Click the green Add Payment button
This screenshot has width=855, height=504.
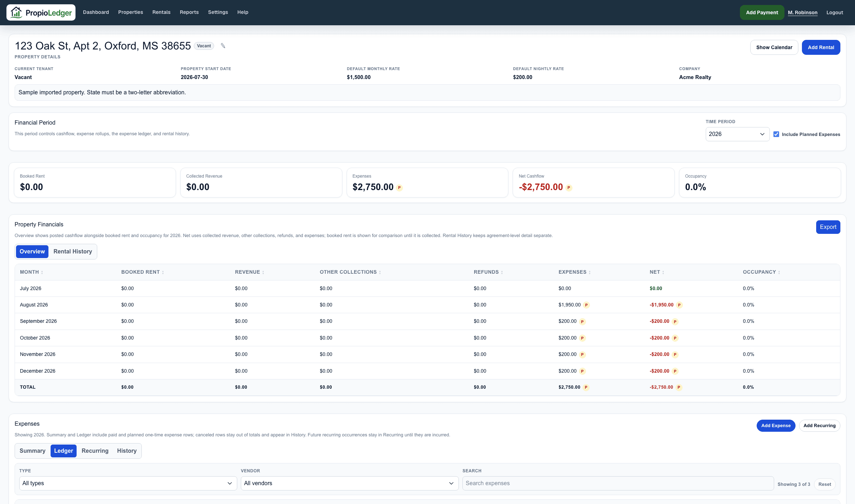(762, 12)
